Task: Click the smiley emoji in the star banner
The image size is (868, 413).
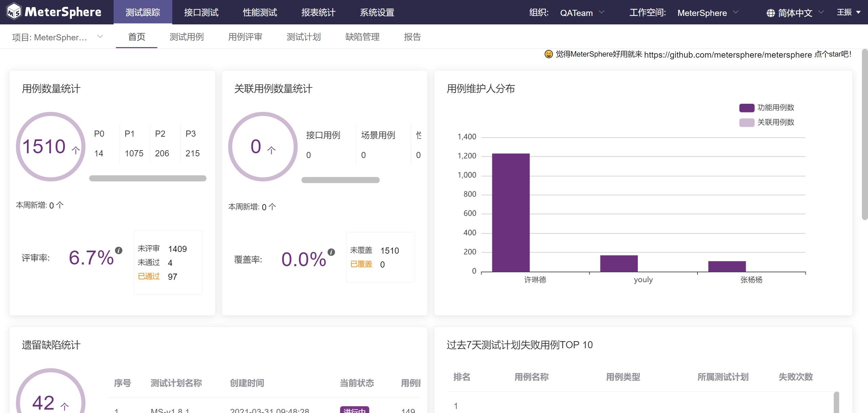Action: (549, 54)
